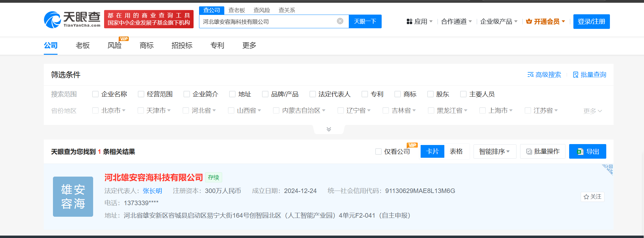The width and height of the screenshot is (644, 238).
Task: Check the 专利 search scope checkbox
Action: 365,94
